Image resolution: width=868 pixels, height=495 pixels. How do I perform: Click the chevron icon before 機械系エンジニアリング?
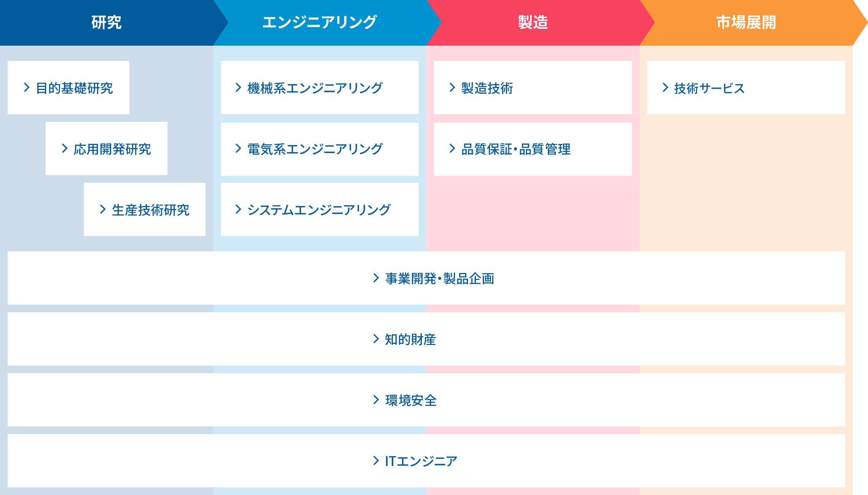(x=238, y=88)
